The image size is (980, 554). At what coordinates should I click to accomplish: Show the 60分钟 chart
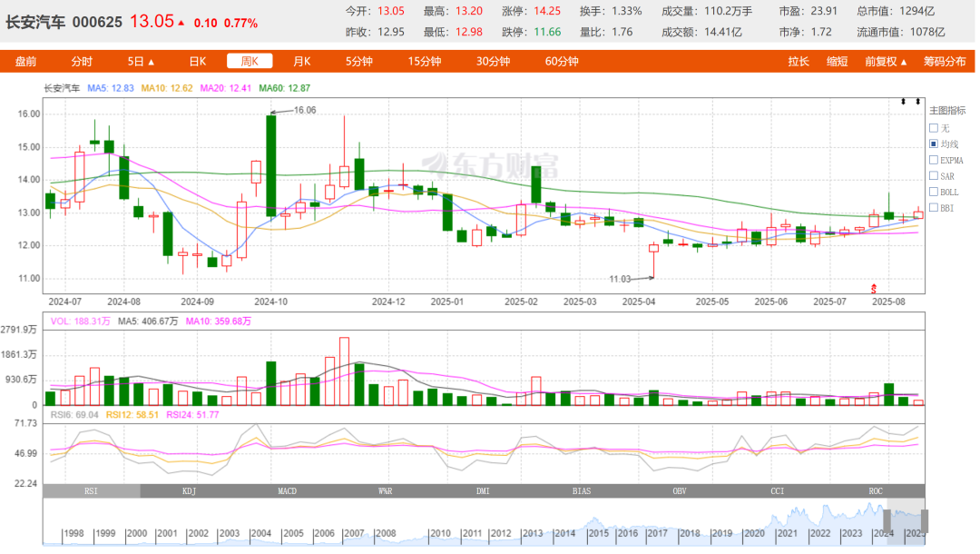[x=562, y=61]
